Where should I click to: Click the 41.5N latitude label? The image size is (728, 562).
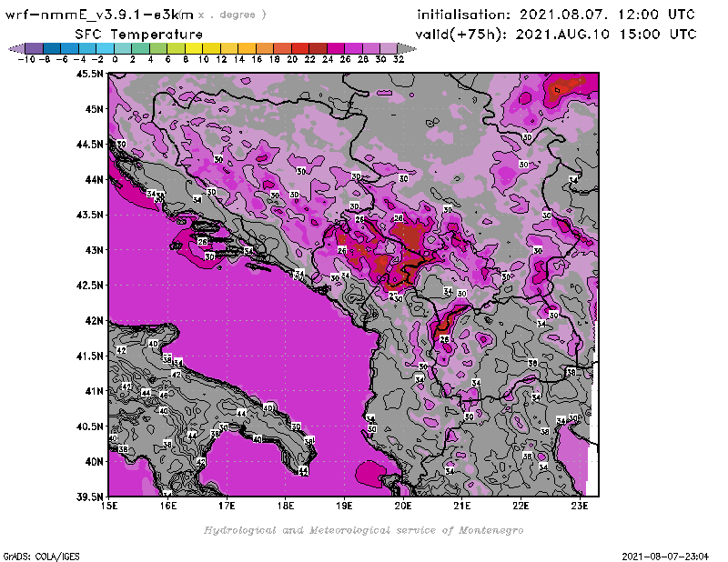89,356
